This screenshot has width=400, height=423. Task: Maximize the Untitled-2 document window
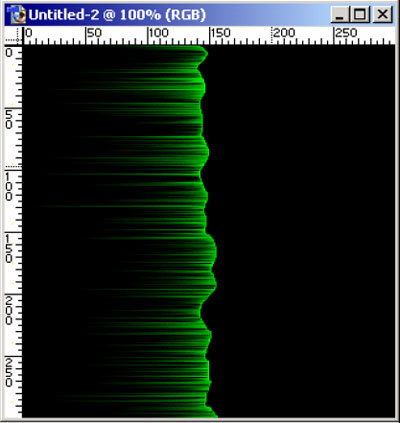tap(359, 15)
